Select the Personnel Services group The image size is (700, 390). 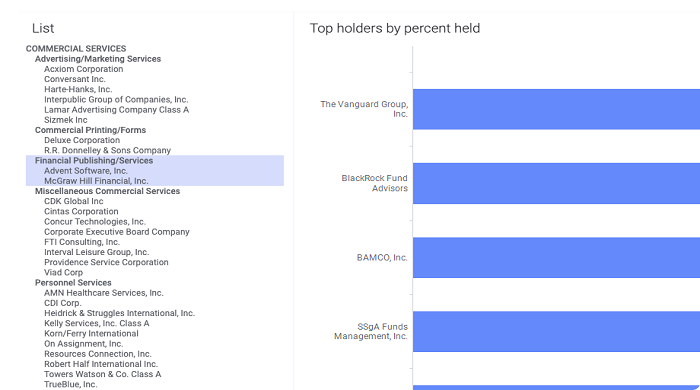coord(73,283)
